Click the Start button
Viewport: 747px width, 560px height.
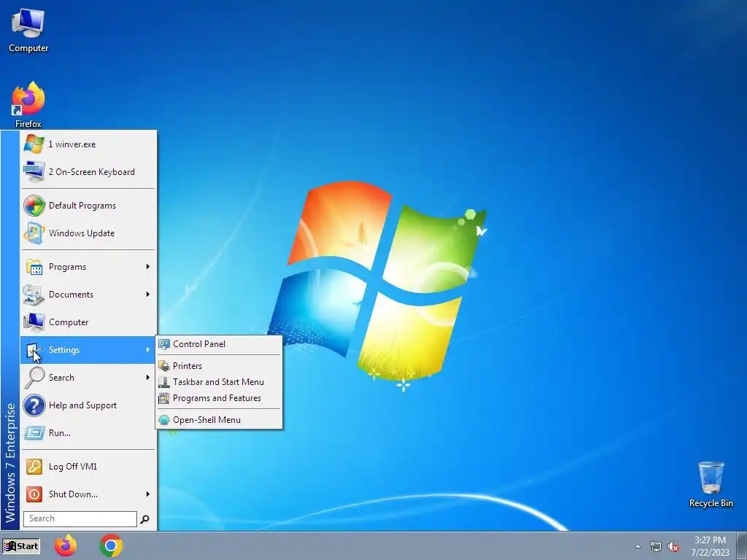click(21, 546)
